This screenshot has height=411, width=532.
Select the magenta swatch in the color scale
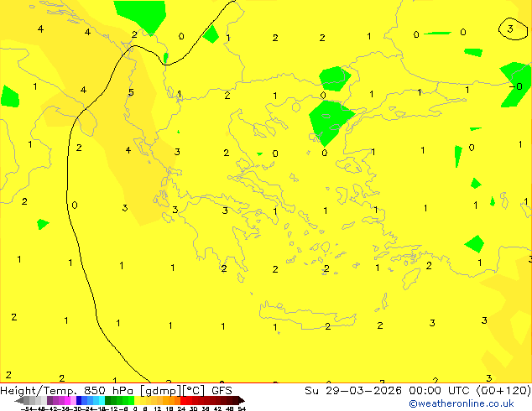tap(67, 400)
